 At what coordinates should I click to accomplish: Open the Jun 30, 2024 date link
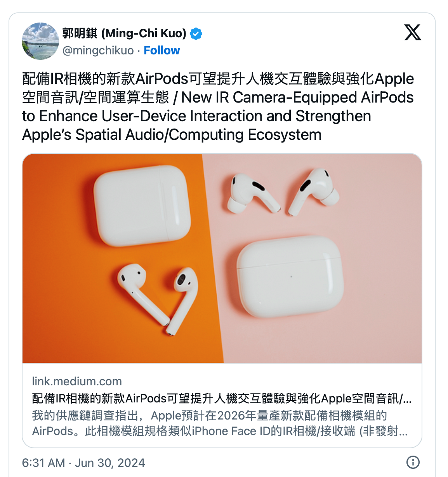coord(110,463)
